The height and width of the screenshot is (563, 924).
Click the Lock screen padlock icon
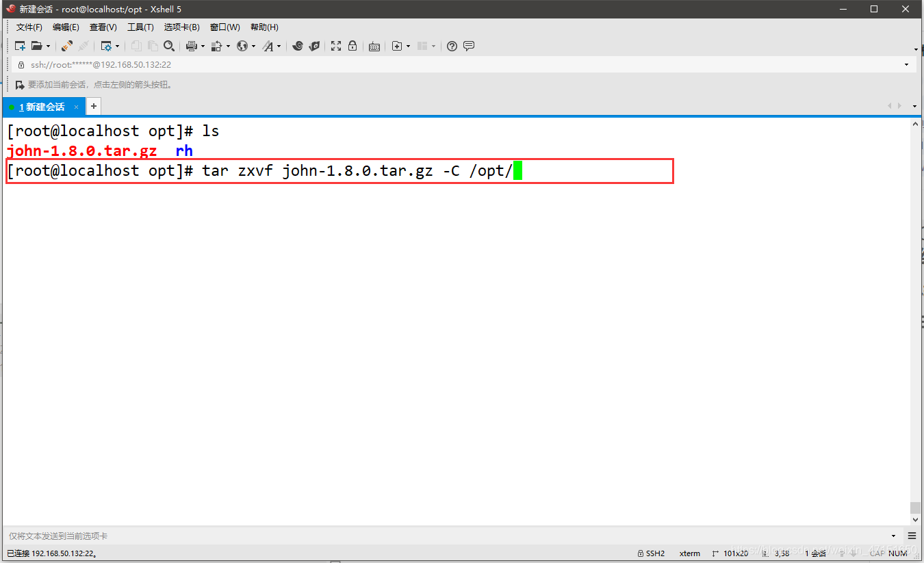click(352, 46)
